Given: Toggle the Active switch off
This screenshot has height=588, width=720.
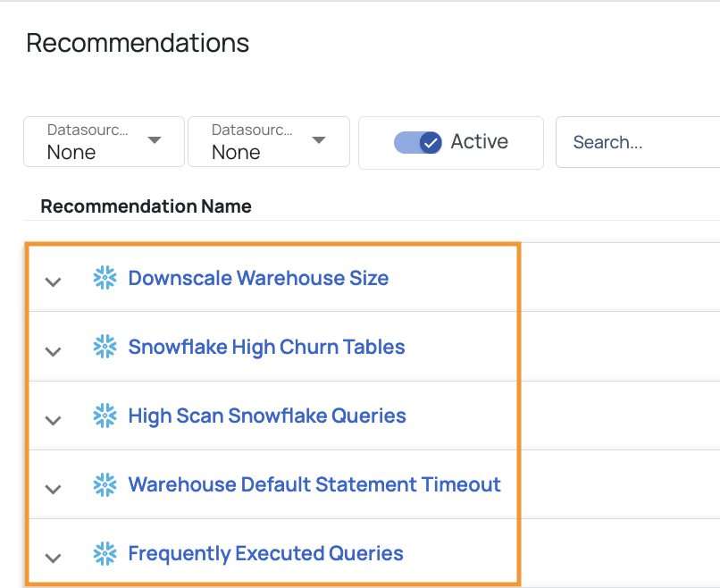Looking at the screenshot, I should pos(418,142).
